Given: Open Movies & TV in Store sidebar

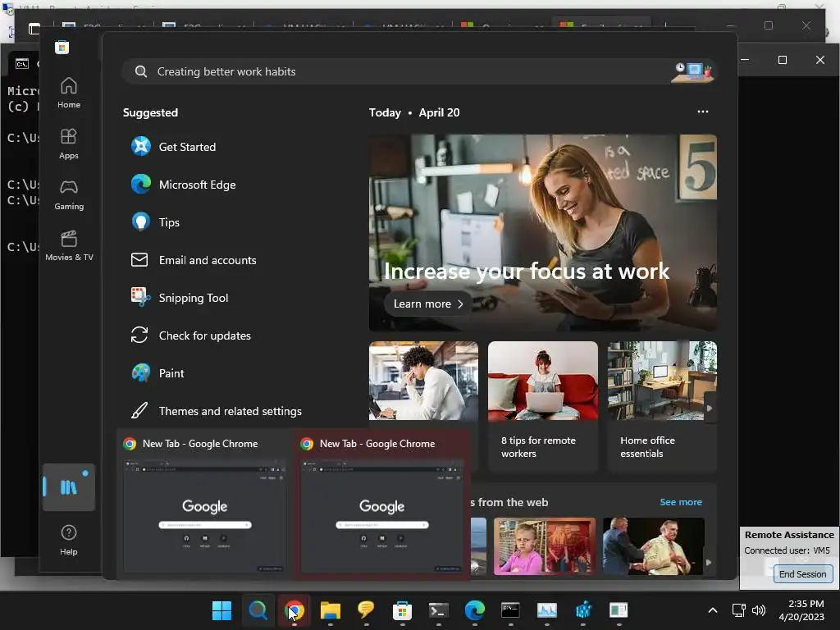Looking at the screenshot, I should coord(69,245).
